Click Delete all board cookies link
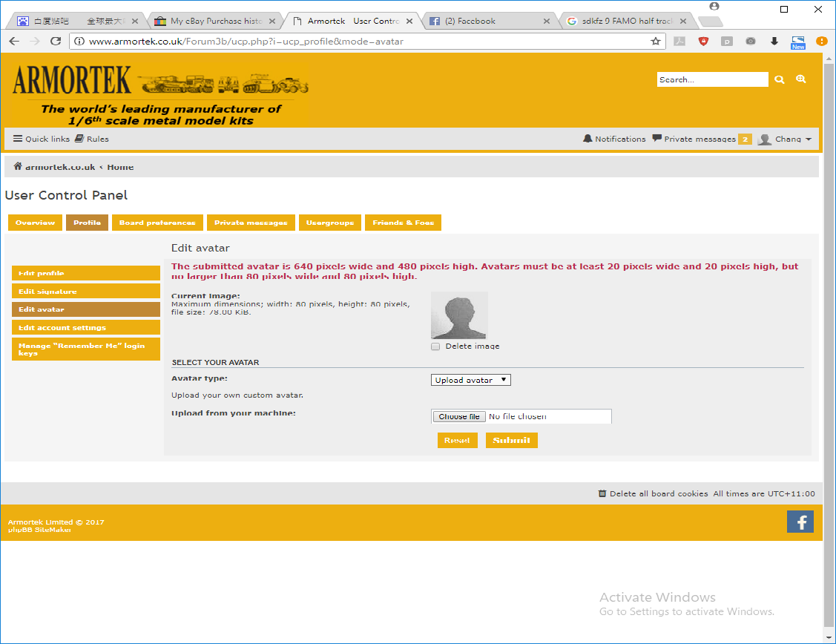Viewport: 836px width, 644px height. (x=653, y=493)
